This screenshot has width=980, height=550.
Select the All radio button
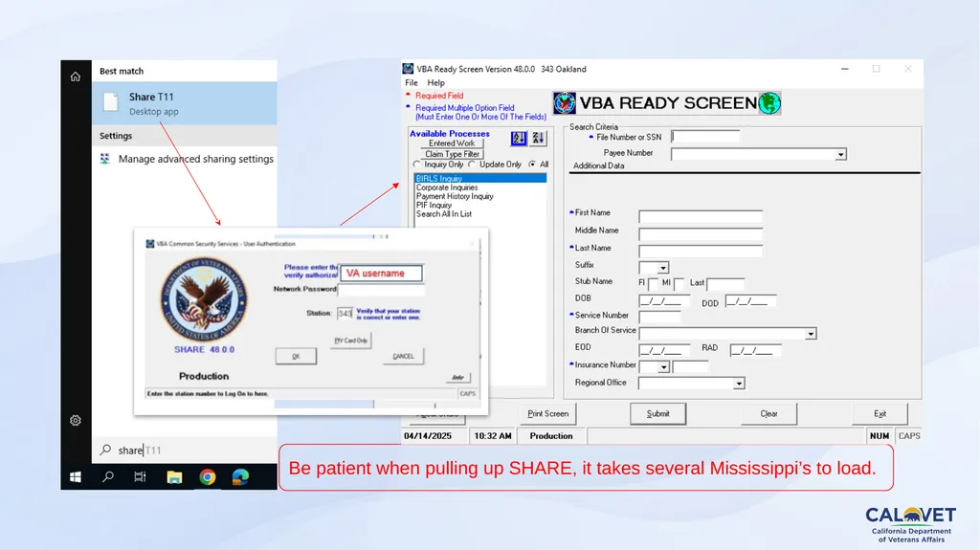[532, 165]
